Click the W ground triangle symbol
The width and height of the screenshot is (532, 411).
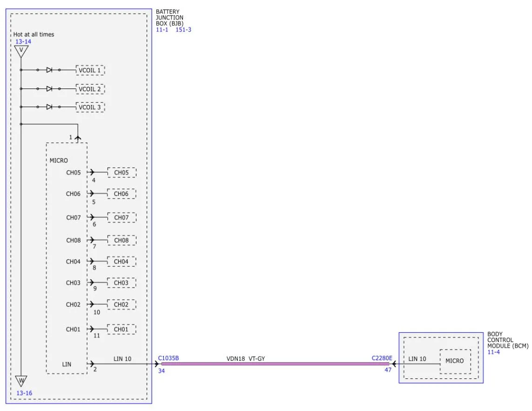click(x=21, y=381)
